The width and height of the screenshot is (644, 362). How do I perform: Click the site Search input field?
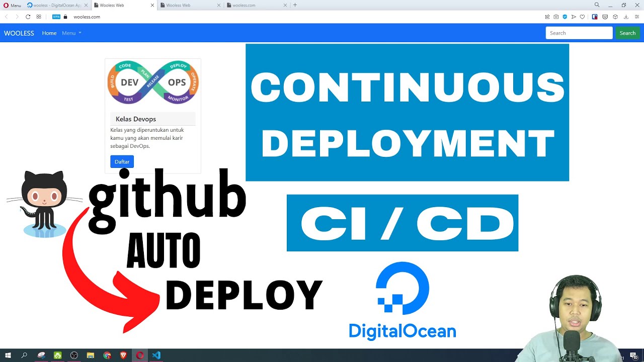pos(579,33)
